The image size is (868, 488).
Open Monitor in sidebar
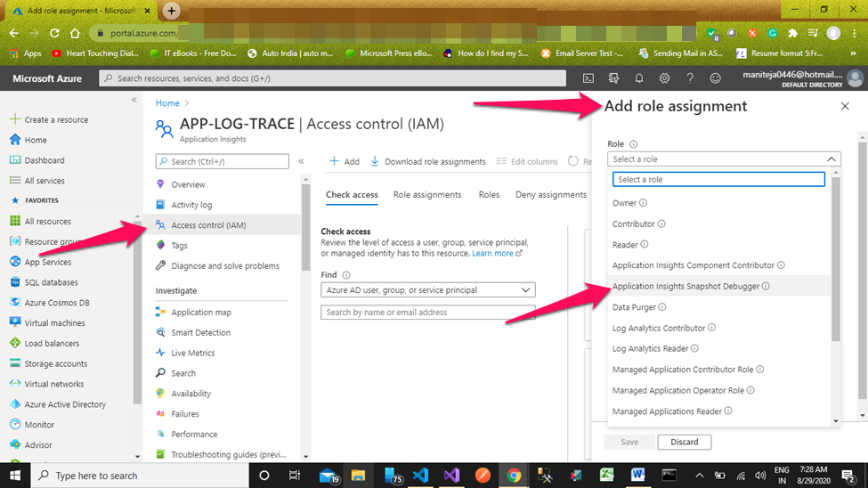[32, 424]
